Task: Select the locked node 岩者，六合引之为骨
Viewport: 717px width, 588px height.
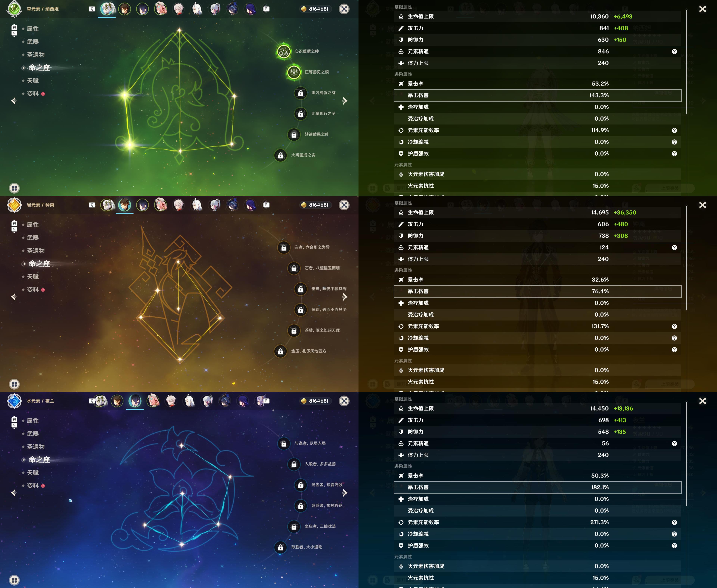Action: pyautogui.click(x=284, y=248)
